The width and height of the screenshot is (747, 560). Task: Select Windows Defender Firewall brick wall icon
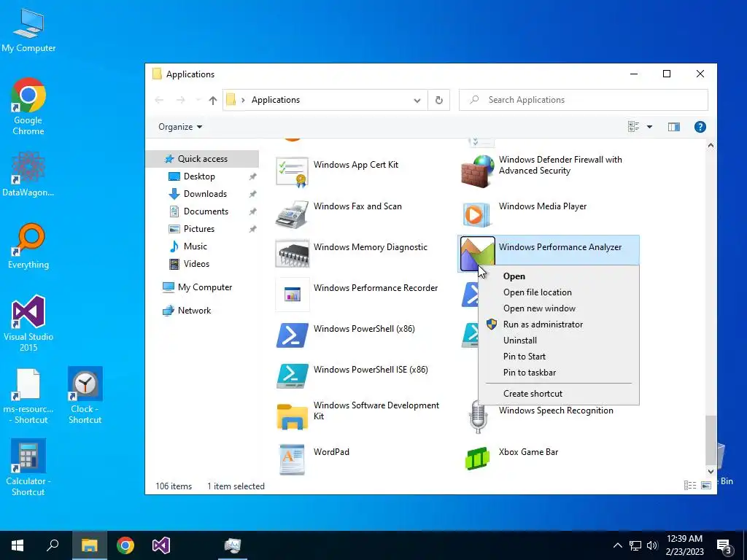click(x=477, y=171)
